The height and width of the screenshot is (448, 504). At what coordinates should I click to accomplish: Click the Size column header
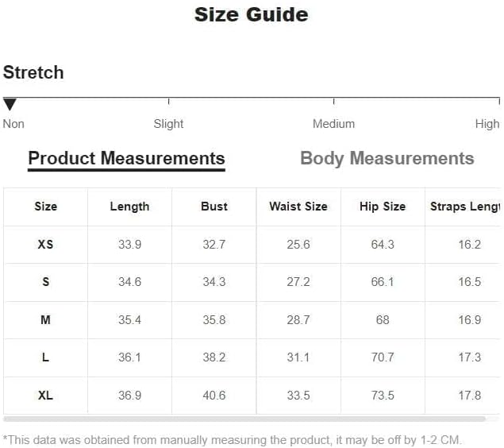[x=45, y=207]
